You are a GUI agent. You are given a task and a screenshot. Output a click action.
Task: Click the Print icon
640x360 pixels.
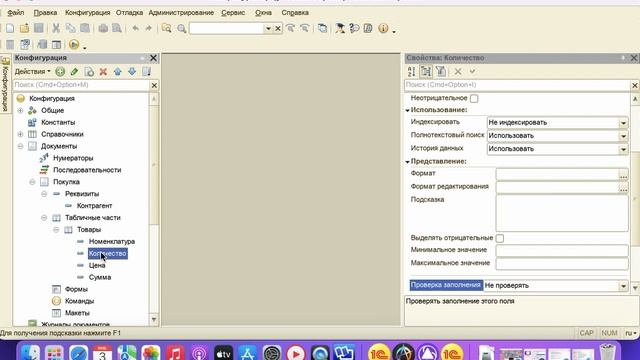pyautogui.click(x=103, y=28)
